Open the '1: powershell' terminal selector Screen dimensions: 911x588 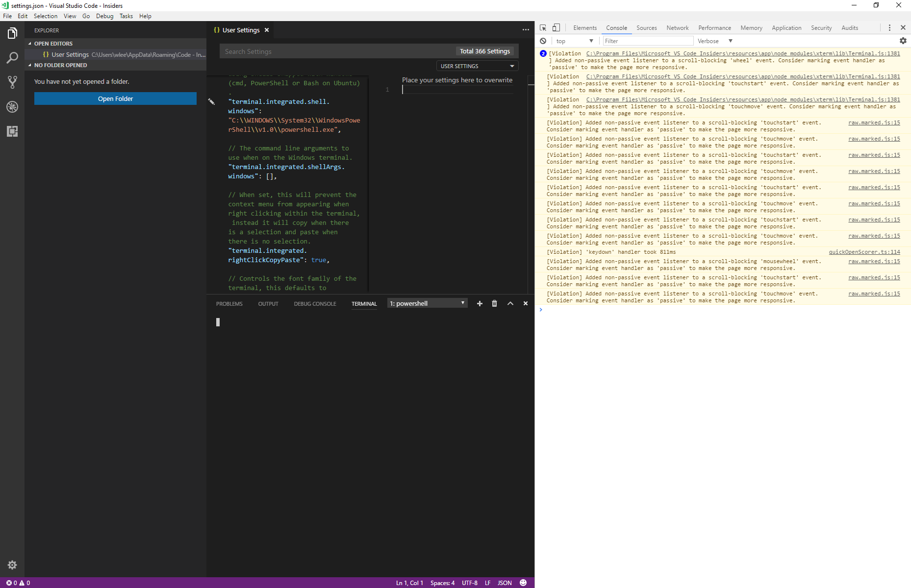427,303
